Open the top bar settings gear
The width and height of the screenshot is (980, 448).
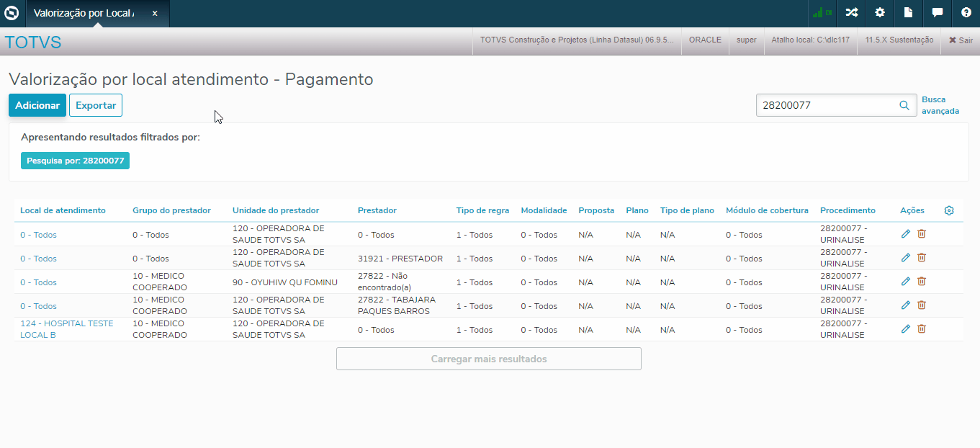880,13
